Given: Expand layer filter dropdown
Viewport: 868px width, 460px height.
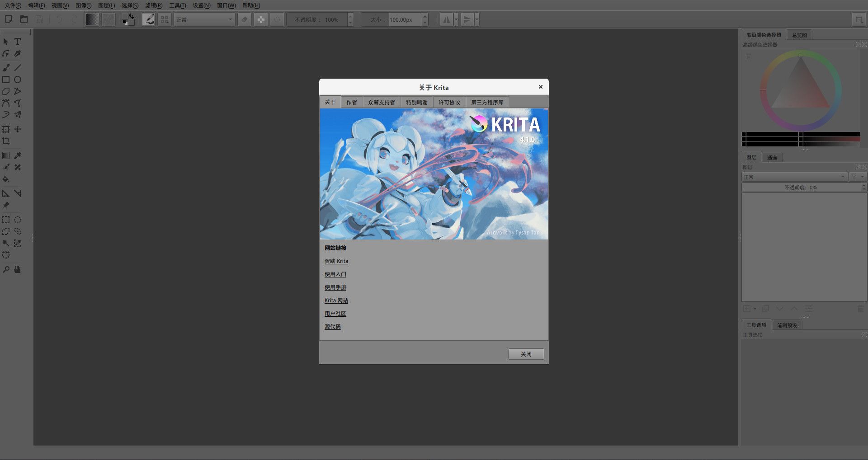Looking at the screenshot, I should 858,177.
